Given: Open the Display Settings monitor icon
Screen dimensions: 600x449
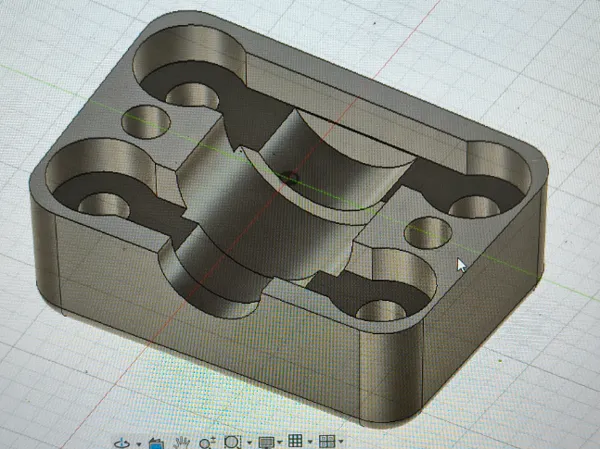Looking at the screenshot, I should [x=267, y=442].
